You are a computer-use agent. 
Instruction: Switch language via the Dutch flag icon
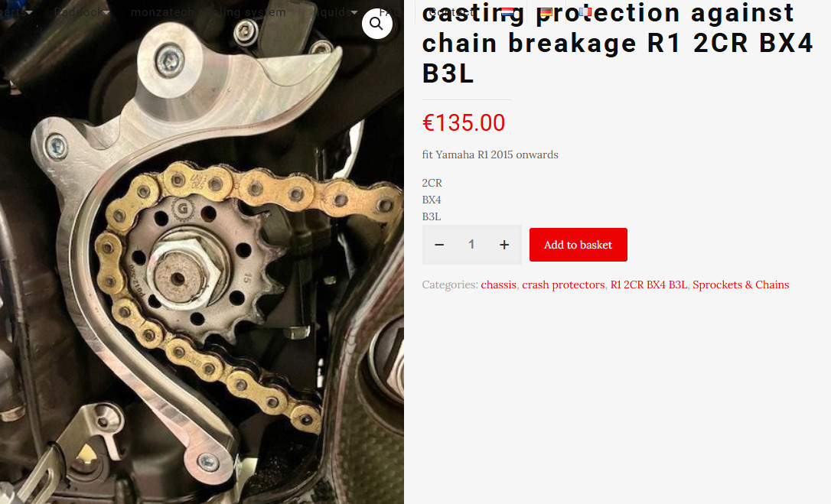[x=507, y=11]
